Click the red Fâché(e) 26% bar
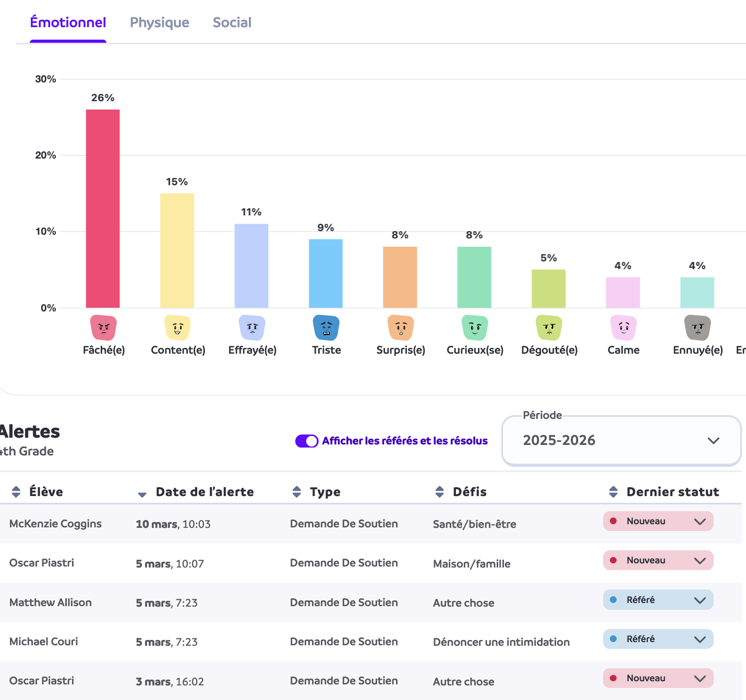The width and height of the screenshot is (746, 700). pos(103,209)
